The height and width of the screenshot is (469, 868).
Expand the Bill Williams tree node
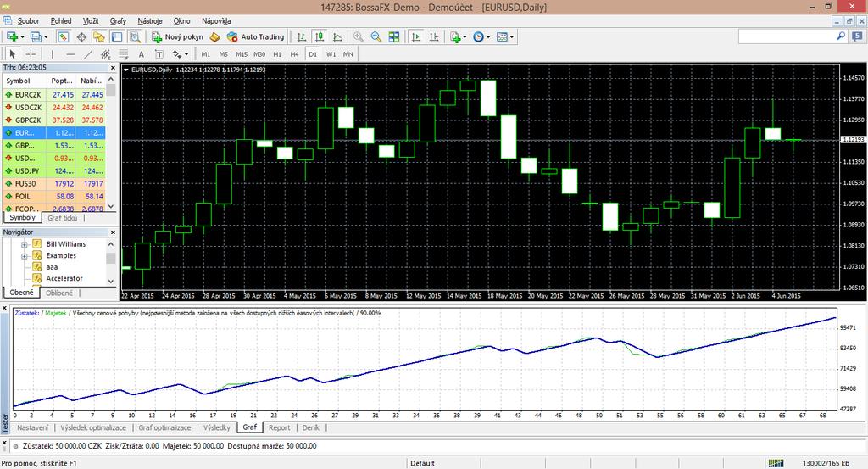[25, 244]
